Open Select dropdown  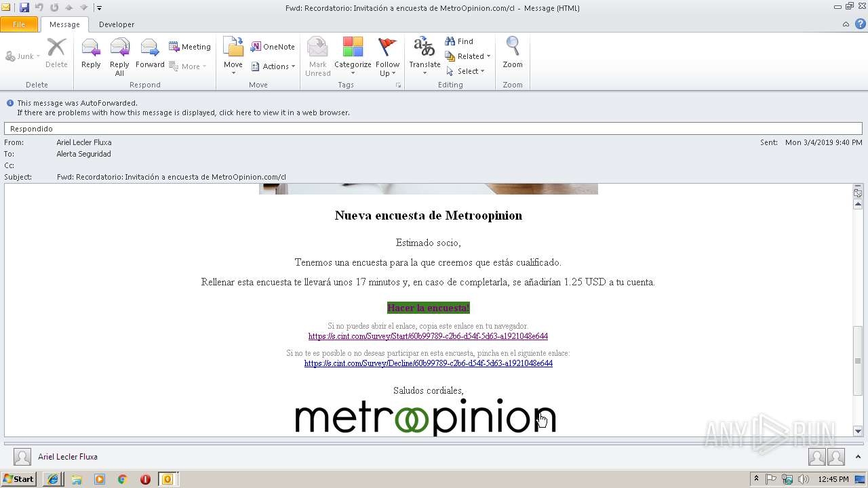coord(465,71)
